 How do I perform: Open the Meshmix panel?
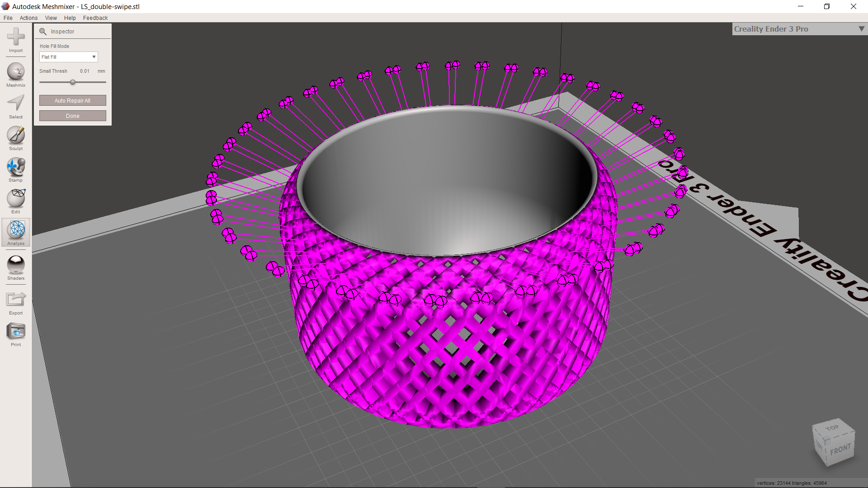click(x=16, y=73)
